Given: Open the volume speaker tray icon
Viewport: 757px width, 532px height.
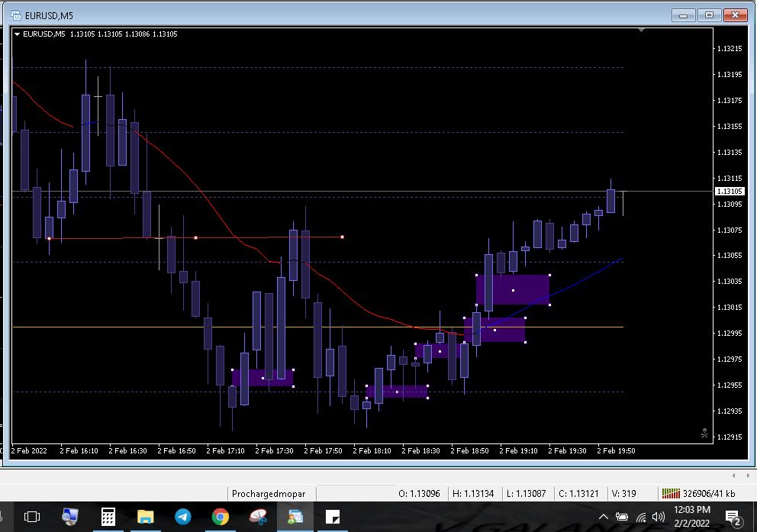Looking at the screenshot, I should 658,517.
